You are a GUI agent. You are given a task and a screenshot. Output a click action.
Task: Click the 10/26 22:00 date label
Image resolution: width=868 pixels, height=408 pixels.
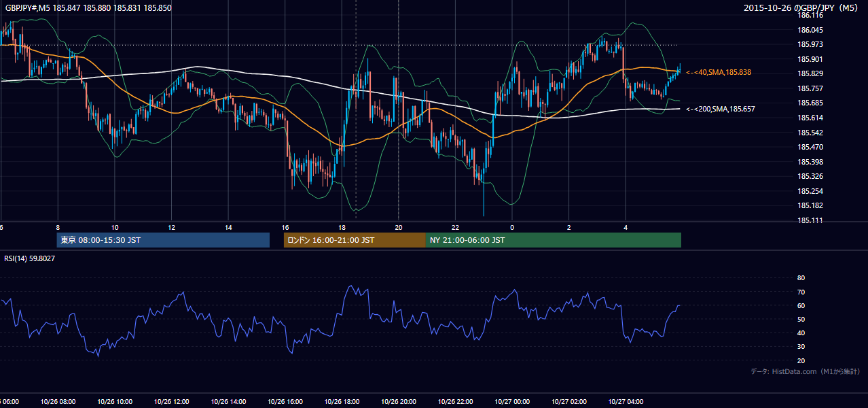coord(454,402)
